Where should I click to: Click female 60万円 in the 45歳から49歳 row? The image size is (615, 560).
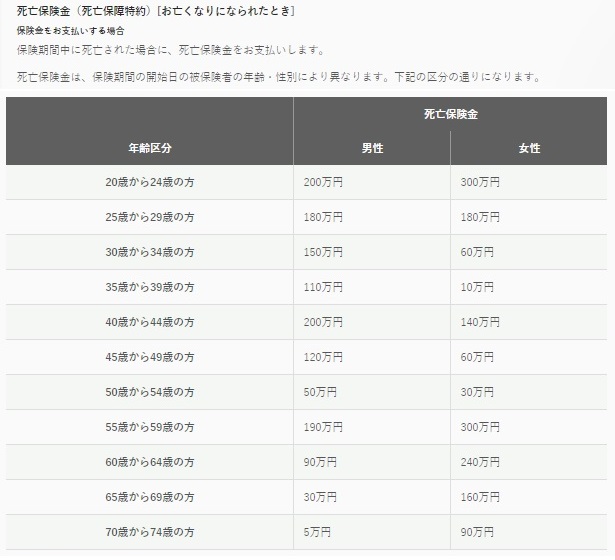click(x=477, y=357)
